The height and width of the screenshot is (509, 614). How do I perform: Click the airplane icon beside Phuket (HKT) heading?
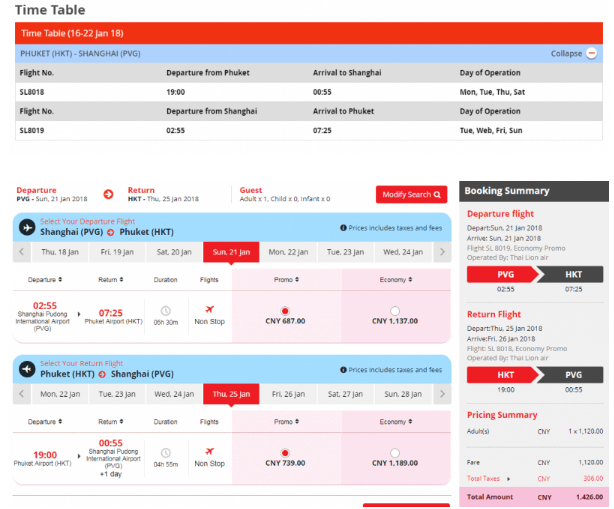(27, 369)
